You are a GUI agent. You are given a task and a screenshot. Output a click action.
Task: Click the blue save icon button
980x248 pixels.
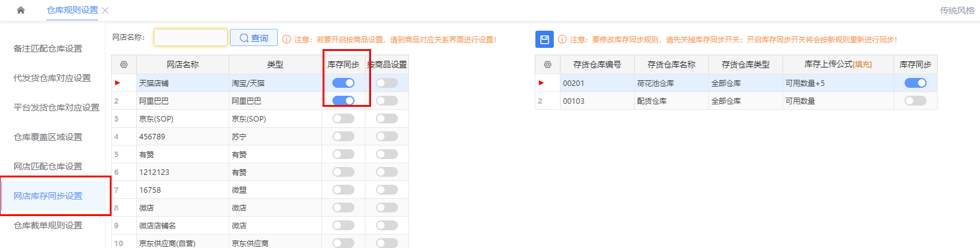click(x=544, y=39)
